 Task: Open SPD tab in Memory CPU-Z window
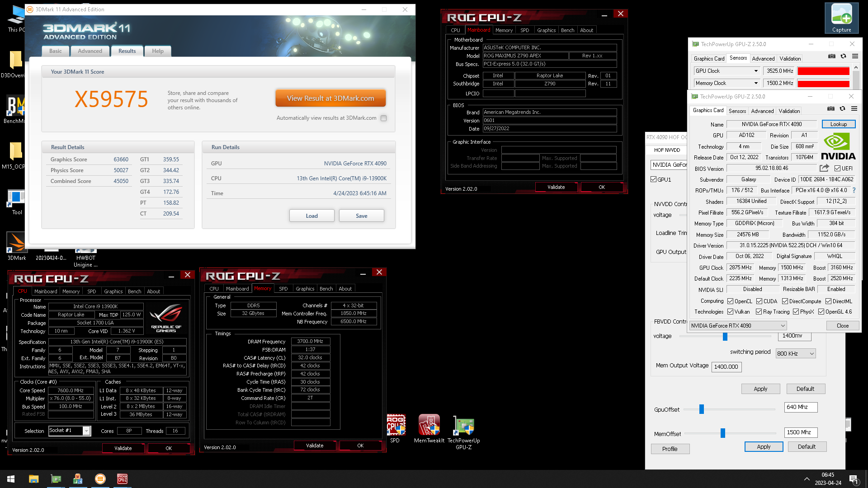tap(283, 289)
